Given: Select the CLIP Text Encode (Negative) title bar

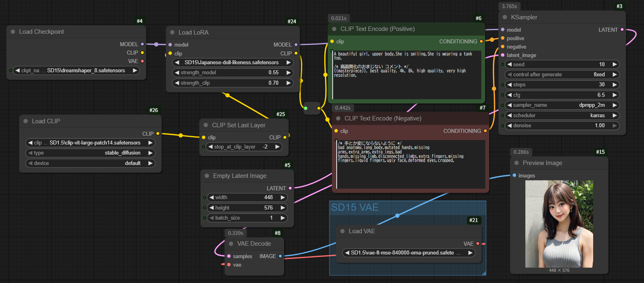Looking at the screenshot, I should click(383, 118).
